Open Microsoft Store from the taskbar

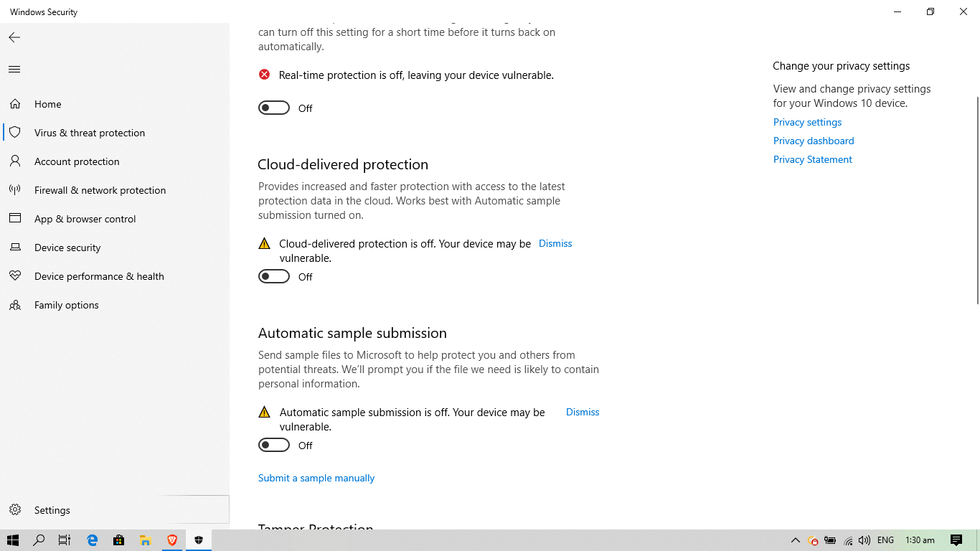[x=118, y=540]
